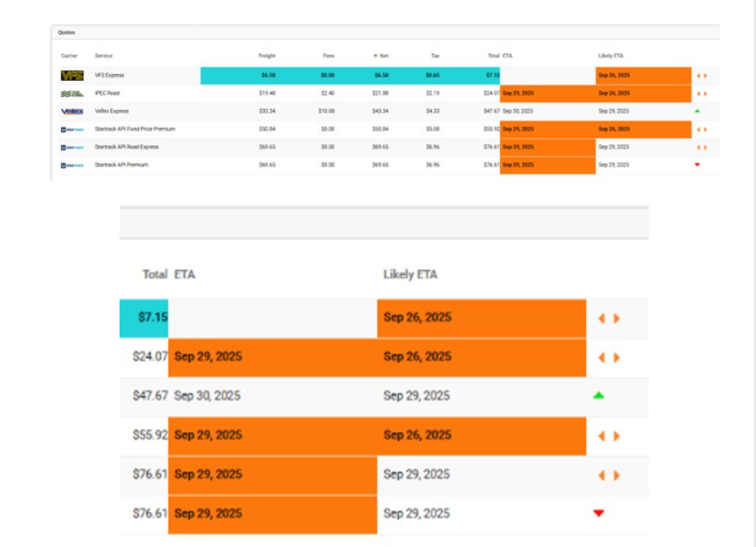Click the red down arrow in enlarged view
This screenshot has height=547, width=756.
pyautogui.click(x=598, y=514)
